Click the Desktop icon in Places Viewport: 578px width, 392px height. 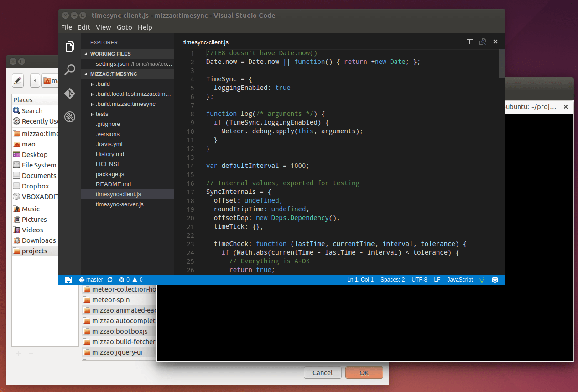pyautogui.click(x=16, y=155)
